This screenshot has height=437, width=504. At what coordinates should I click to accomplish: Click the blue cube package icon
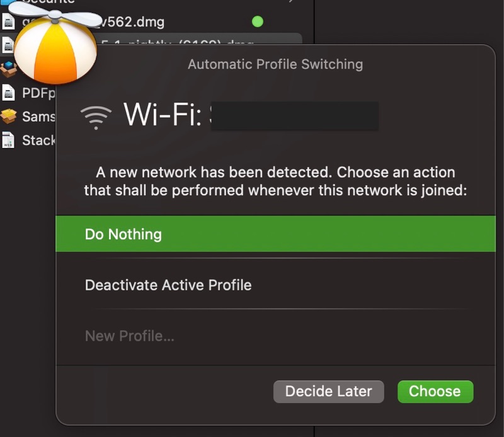pos(8,67)
